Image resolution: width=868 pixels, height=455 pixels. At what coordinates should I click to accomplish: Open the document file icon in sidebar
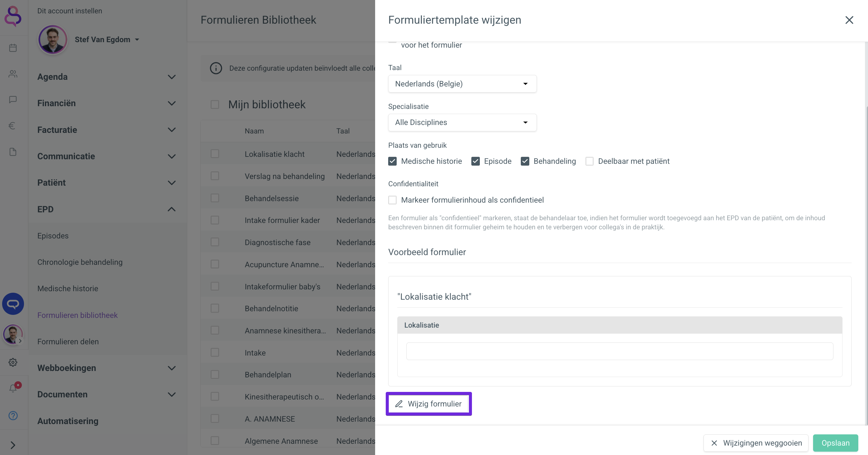point(13,152)
